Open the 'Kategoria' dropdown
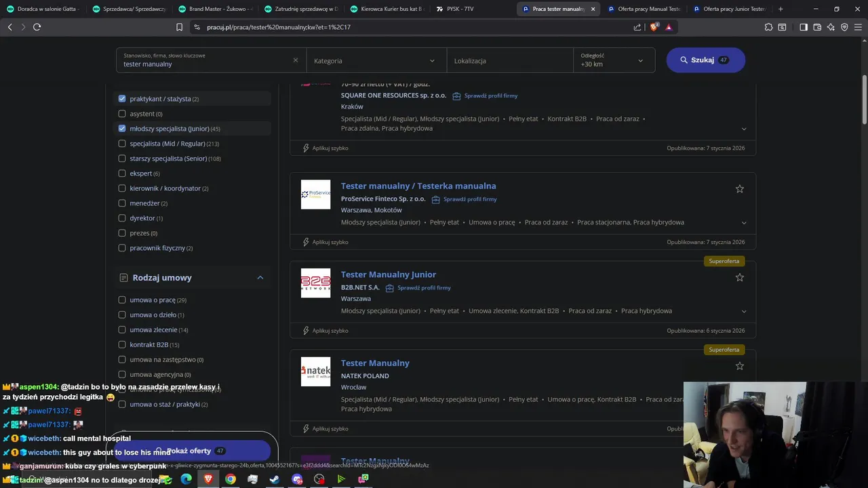Viewport: 868px width, 488px height. coord(376,60)
